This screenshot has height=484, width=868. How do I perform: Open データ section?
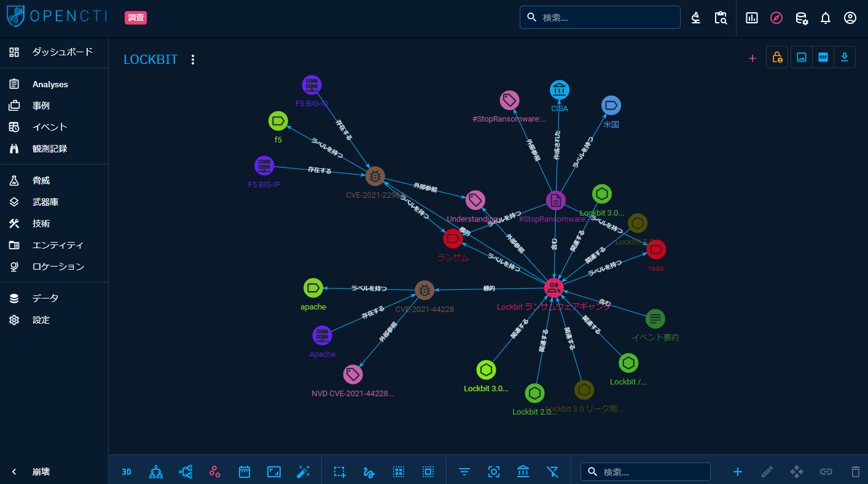click(x=54, y=299)
